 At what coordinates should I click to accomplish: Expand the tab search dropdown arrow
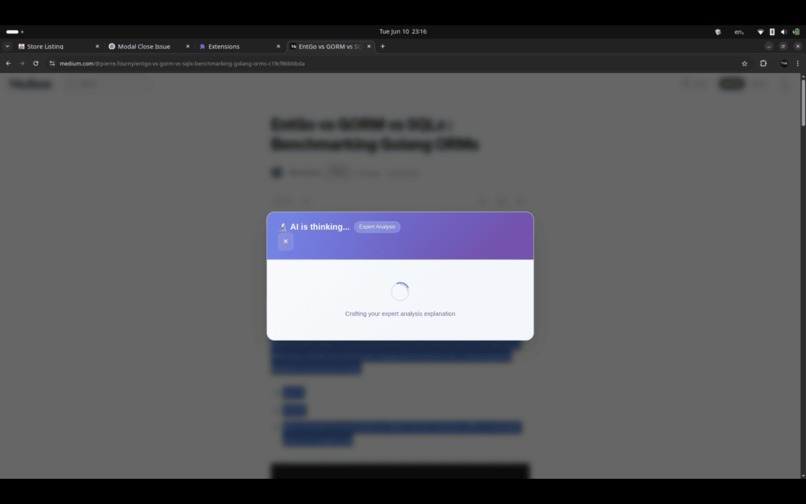[x=7, y=46]
